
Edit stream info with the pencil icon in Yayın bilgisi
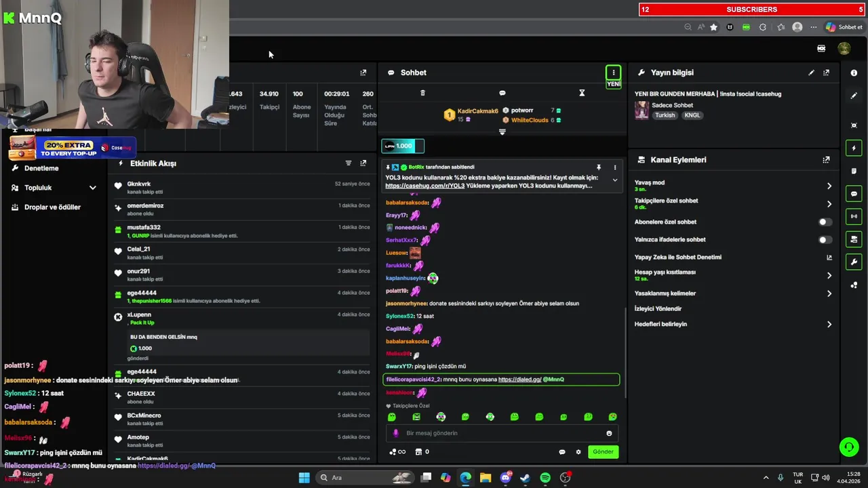click(811, 73)
